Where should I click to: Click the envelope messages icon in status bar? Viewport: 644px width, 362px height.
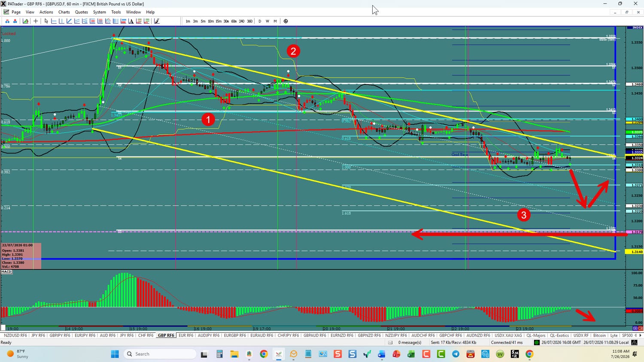(390, 343)
